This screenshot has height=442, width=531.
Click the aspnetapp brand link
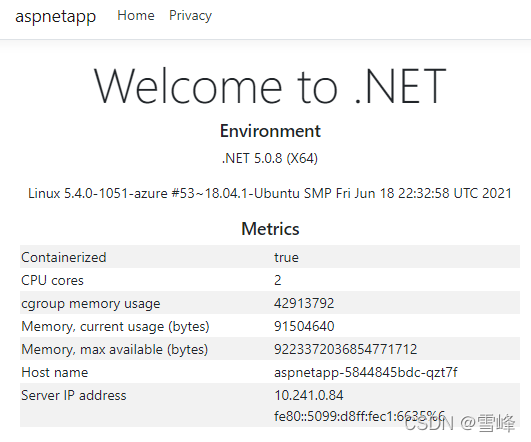[56, 17]
